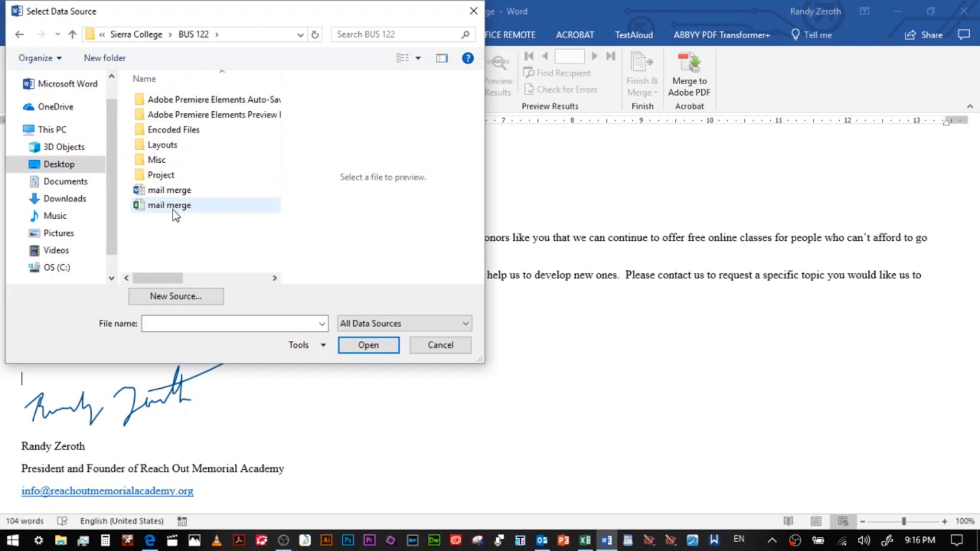Open Photoshop from taskbar
The width and height of the screenshot is (980, 551).
(348, 540)
